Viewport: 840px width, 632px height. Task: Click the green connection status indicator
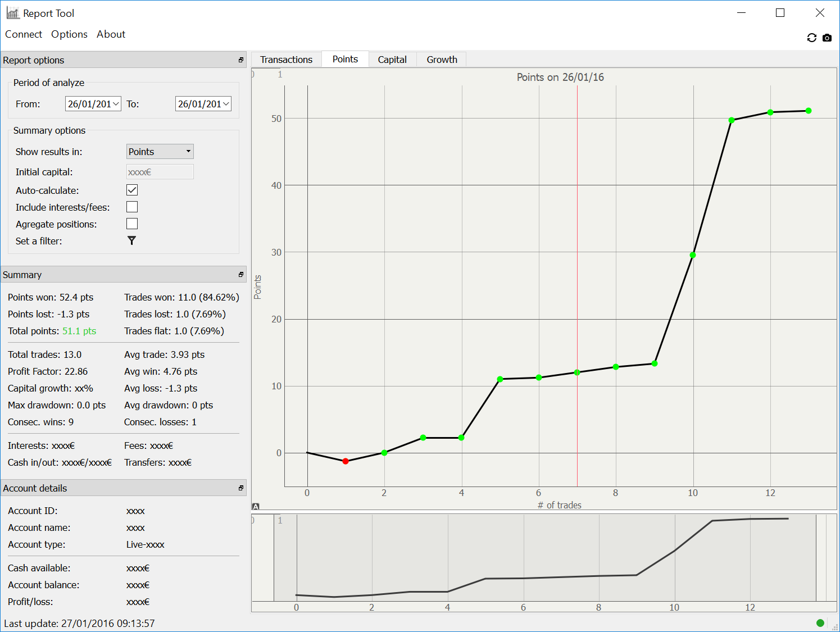pos(820,622)
